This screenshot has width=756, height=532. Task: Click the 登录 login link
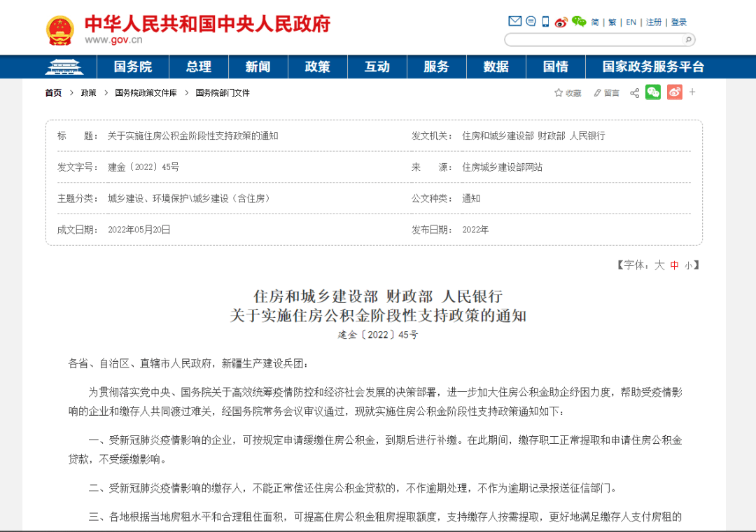tap(679, 22)
